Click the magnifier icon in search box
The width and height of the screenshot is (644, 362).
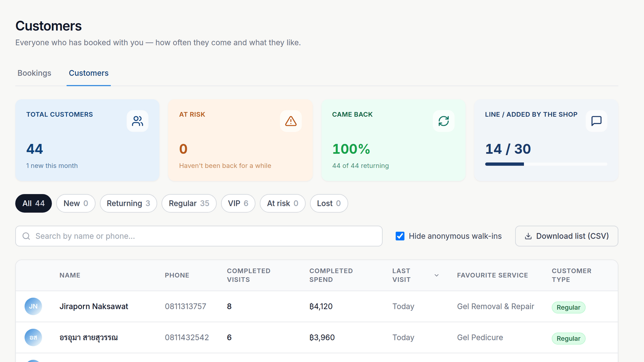[26, 236]
